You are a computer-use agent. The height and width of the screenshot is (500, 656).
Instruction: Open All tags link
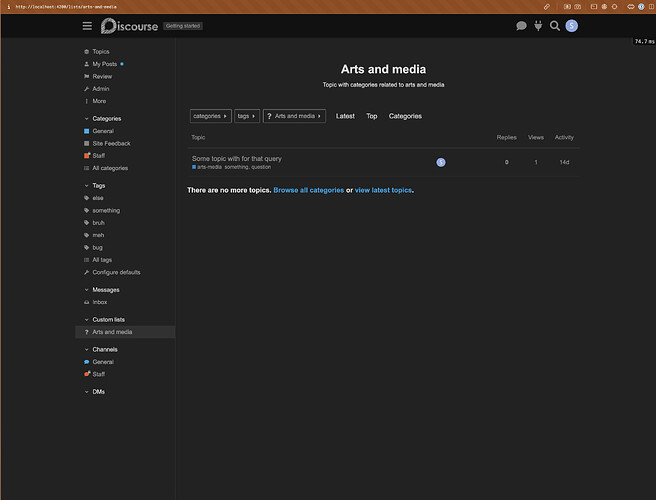pos(102,260)
